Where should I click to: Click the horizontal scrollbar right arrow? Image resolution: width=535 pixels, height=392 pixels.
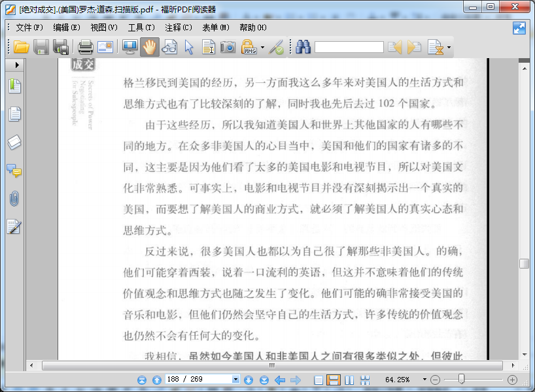tap(513, 365)
